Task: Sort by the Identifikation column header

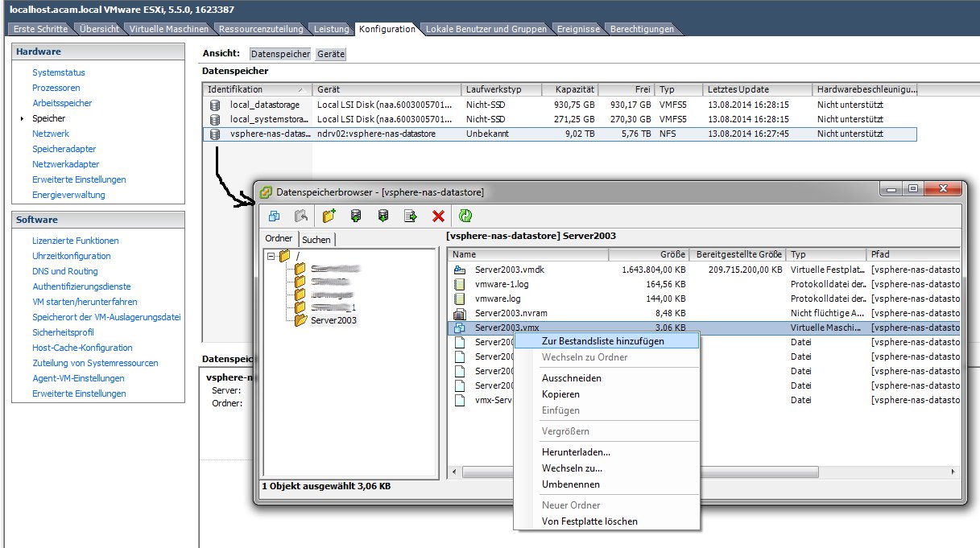Action: point(257,89)
